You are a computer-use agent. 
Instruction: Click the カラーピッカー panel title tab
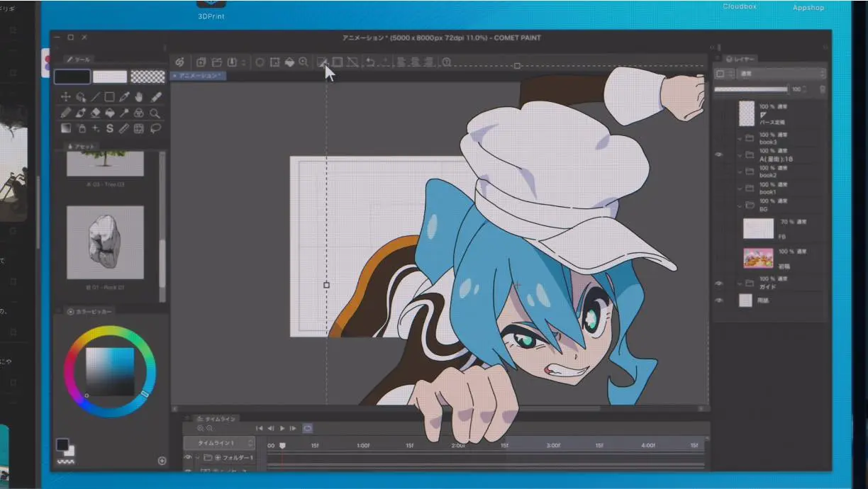(89, 311)
